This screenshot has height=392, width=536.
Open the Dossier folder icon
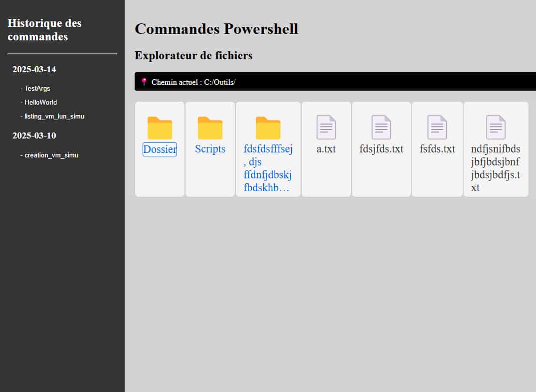tap(160, 128)
